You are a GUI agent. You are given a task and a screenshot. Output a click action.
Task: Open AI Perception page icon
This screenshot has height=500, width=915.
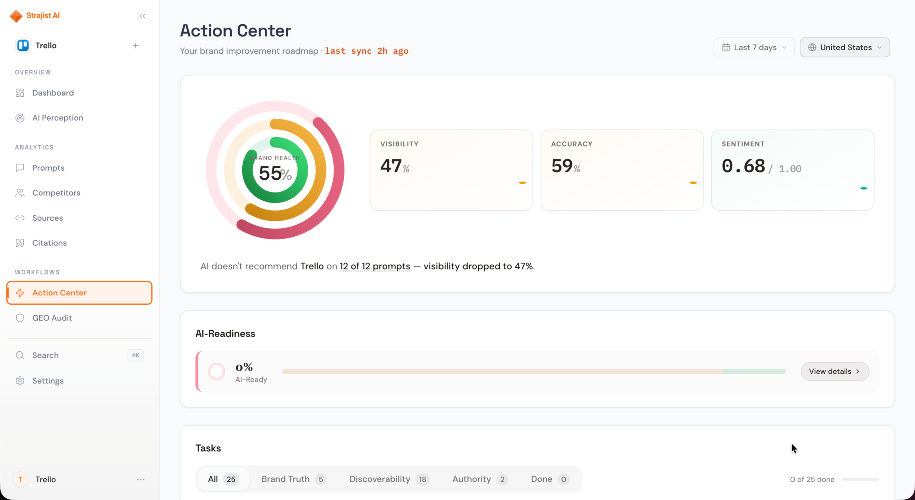click(x=20, y=118)
